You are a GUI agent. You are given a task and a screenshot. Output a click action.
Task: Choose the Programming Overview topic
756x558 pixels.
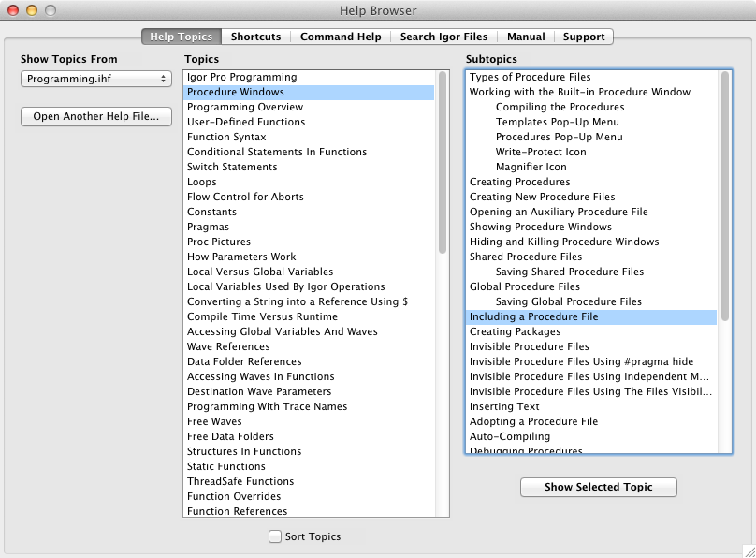[x=309, y=107]
